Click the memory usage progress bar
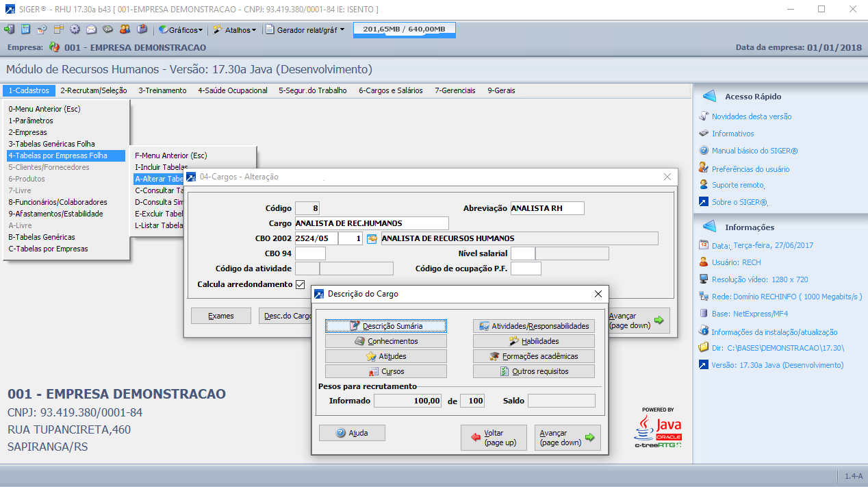Image resolution: width=868 pixels, height=487 pixels. pos(404,29)
